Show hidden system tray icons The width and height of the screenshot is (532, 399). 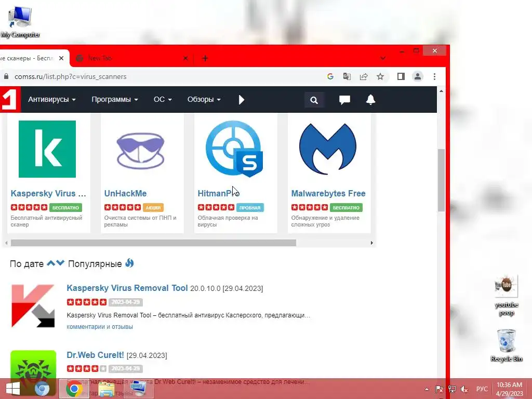click(427, 389)
